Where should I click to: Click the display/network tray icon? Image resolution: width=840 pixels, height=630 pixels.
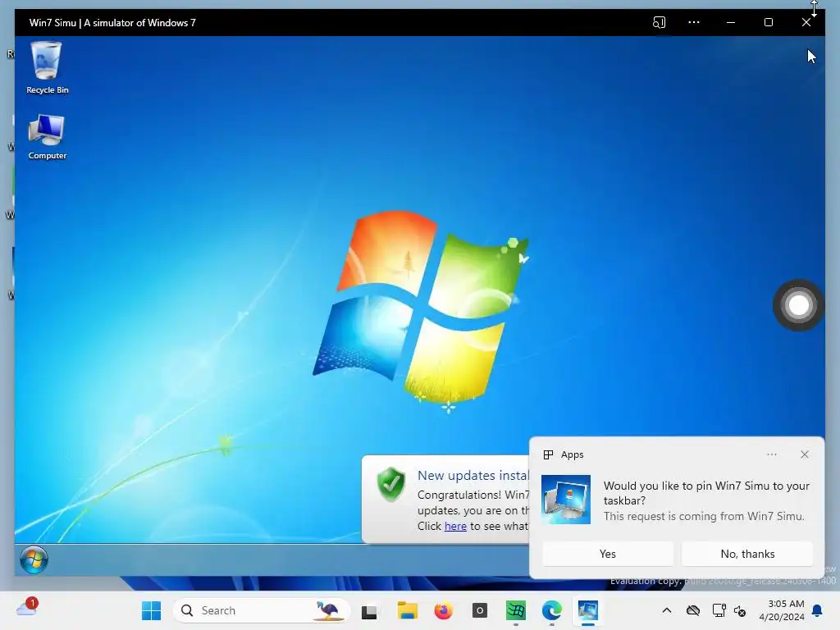(719, 610)
